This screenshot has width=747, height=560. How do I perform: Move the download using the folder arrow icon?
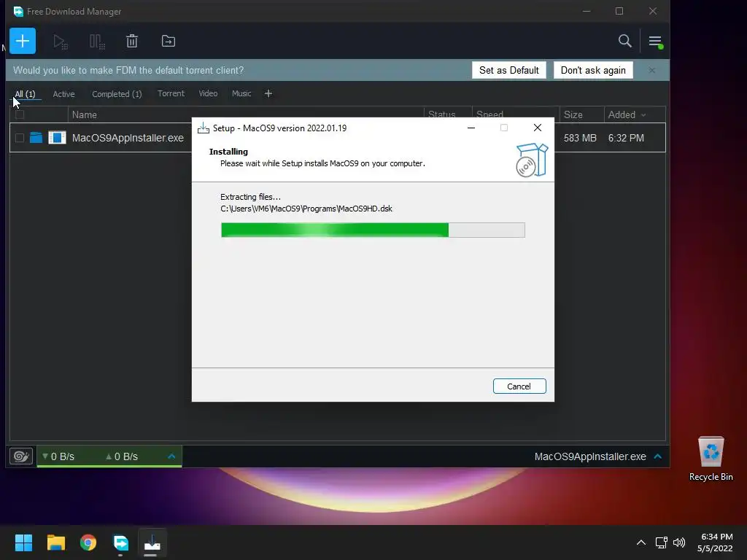pyautogui.click(x=169, y=42)
